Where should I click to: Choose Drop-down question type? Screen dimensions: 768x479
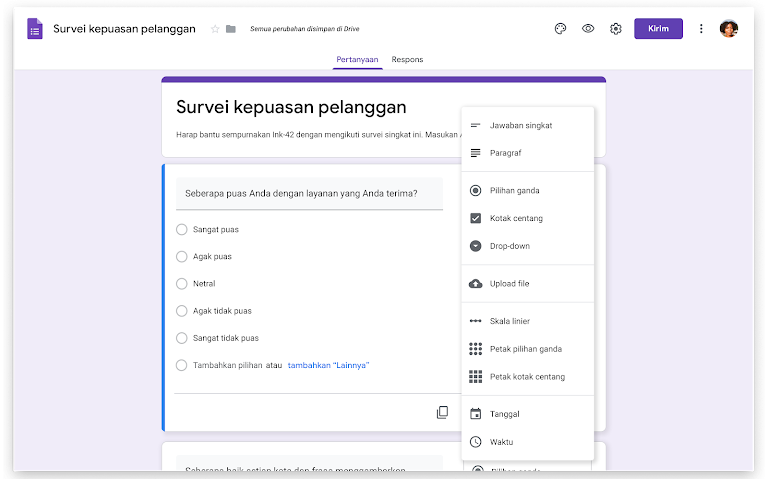point(528,246)
